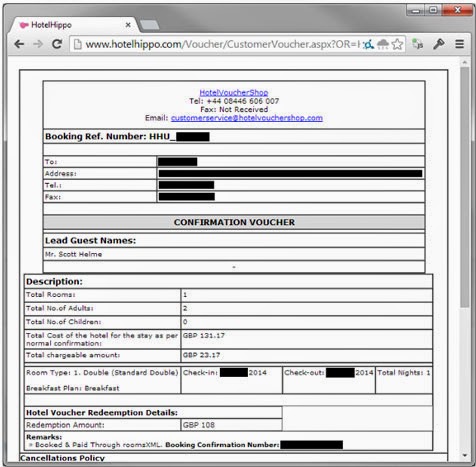Click the 'Total Nights: 1' cell

(404, 380)
